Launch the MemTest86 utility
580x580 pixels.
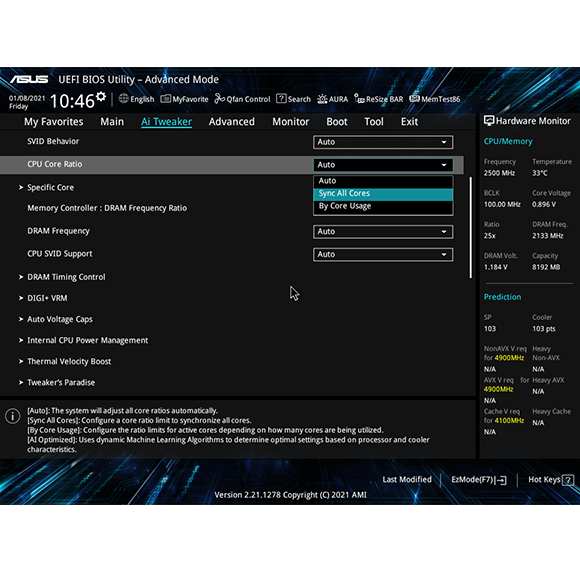pos(435,99)
